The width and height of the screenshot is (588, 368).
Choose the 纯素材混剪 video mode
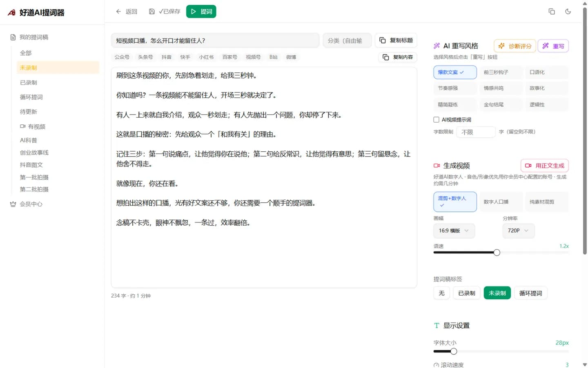coord(547,202)
